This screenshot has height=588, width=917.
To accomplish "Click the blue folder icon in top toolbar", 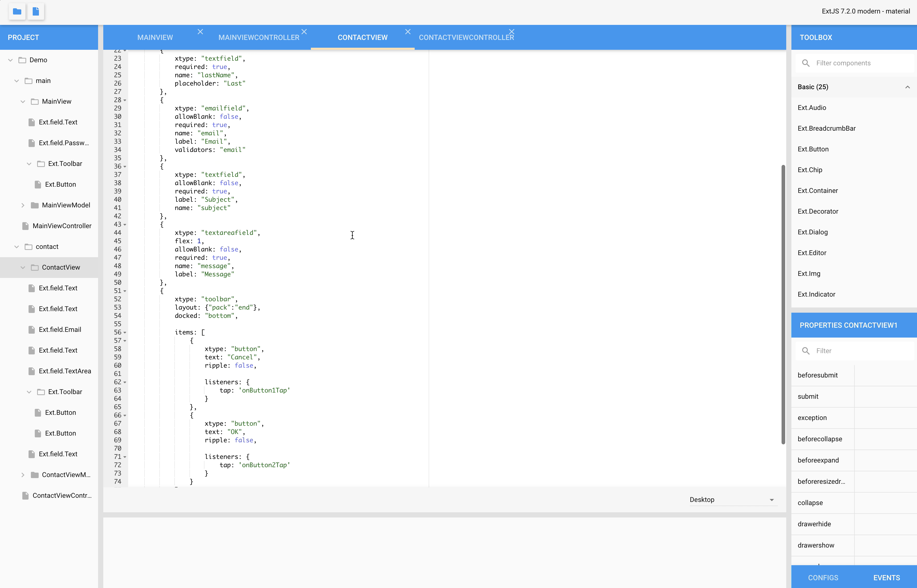I will tap(17, 11).
